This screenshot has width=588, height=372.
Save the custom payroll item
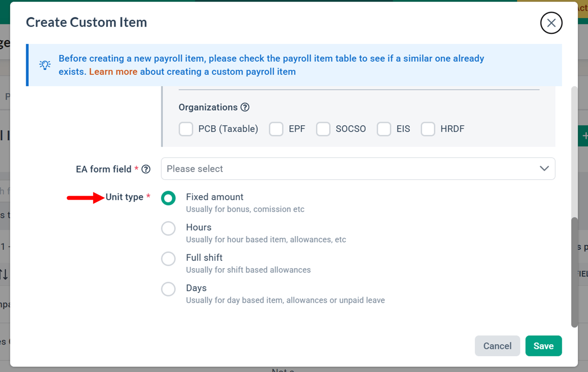pos(544,346)
